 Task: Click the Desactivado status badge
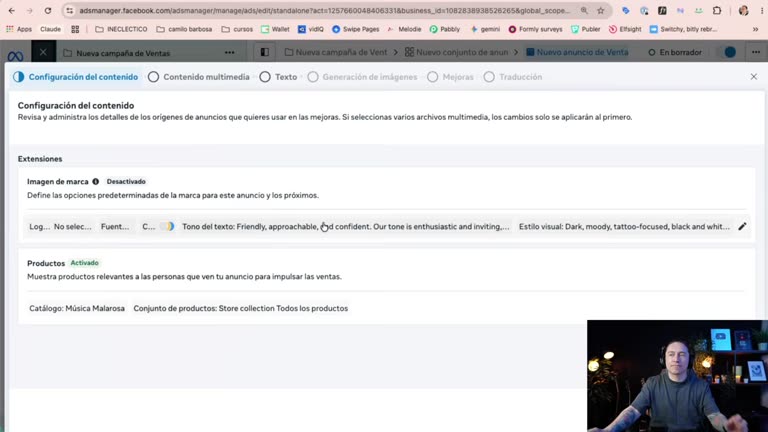(x=126, y=181)
